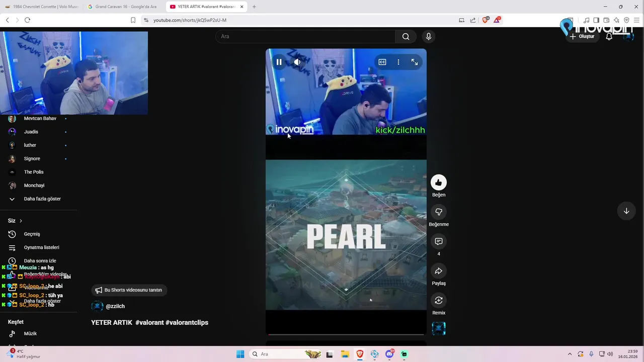Close the YETER ARTIK YouTube tab
Screen dimensions: 644x362
(x=242, y=7)
